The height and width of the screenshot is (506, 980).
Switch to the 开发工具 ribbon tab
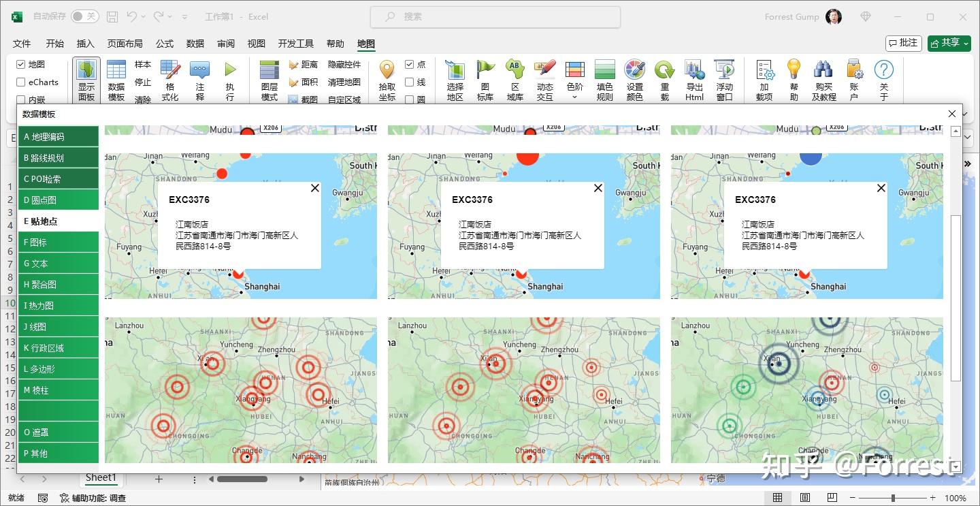click(295, 44)
